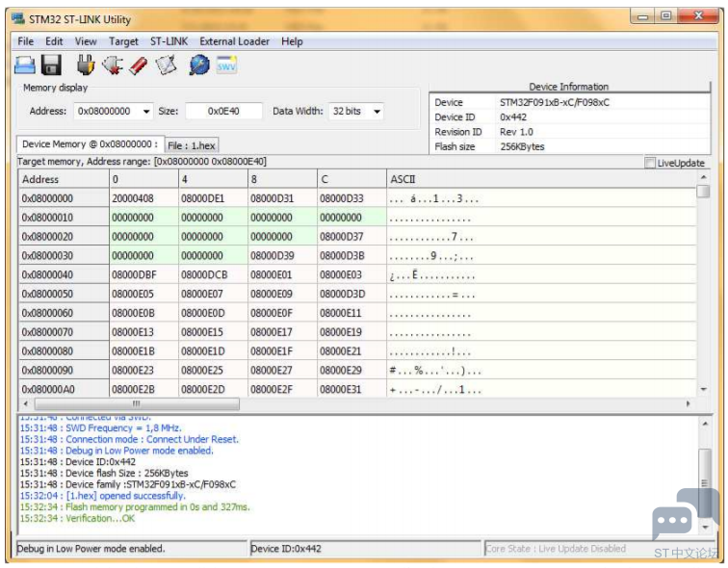Screen dimensions: 728x568
Task: Select the Device Memory tab
Action: pos(91,144)
